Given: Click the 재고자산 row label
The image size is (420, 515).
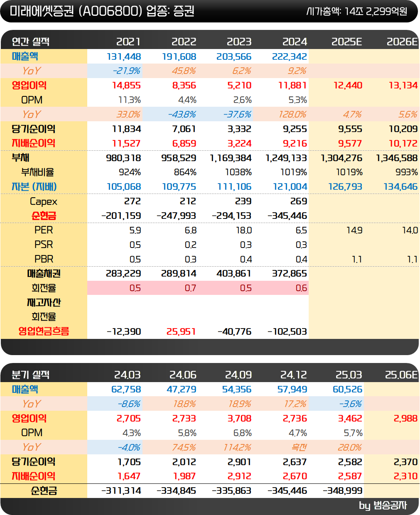Looking at the screenshot, I should 44,303.
